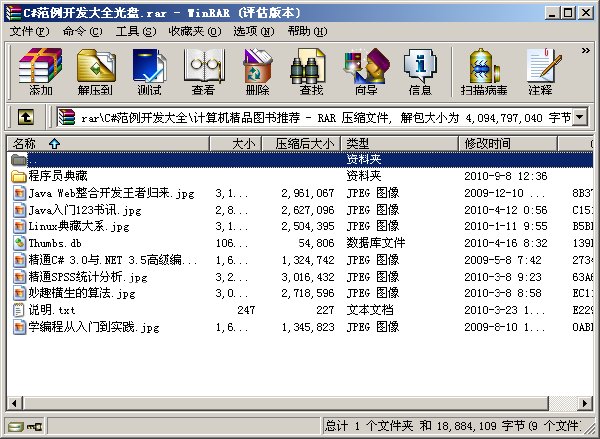The width and height of the screenshot is (600, 439).
Task: Show archive 信息 (Info)
Action: click(x=420, y=71)
